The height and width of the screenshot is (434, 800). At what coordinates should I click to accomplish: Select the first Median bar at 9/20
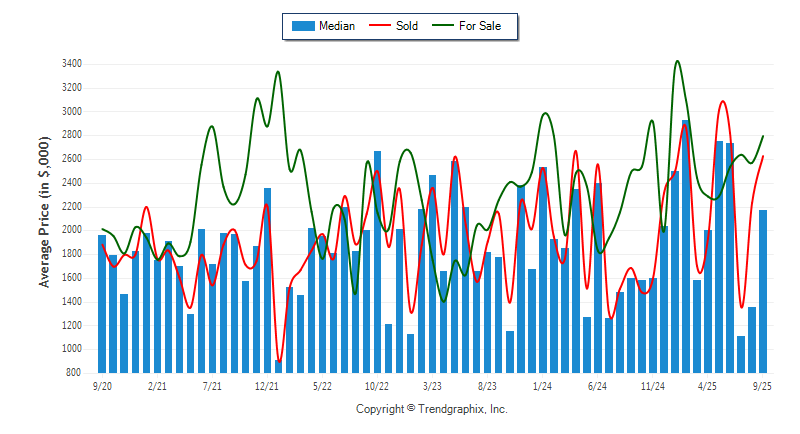click(x=102, y=304)
